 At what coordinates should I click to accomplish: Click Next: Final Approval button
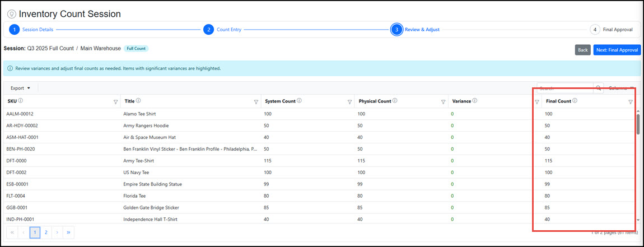(617, 50)
